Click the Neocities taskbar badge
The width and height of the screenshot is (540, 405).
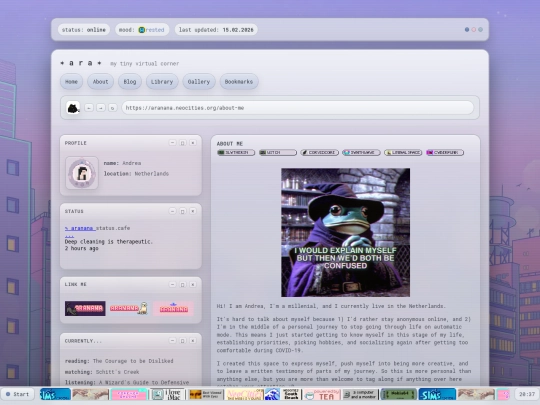[244, 394]
